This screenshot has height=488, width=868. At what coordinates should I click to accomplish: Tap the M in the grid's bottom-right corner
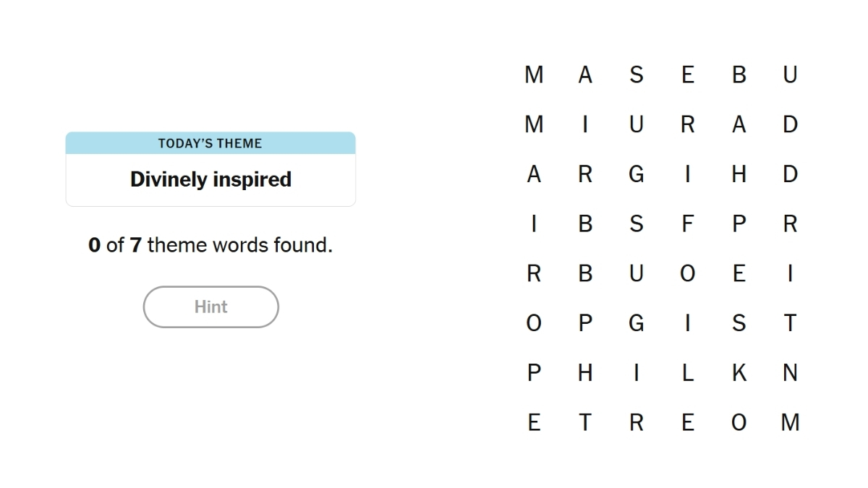point(790,422)
